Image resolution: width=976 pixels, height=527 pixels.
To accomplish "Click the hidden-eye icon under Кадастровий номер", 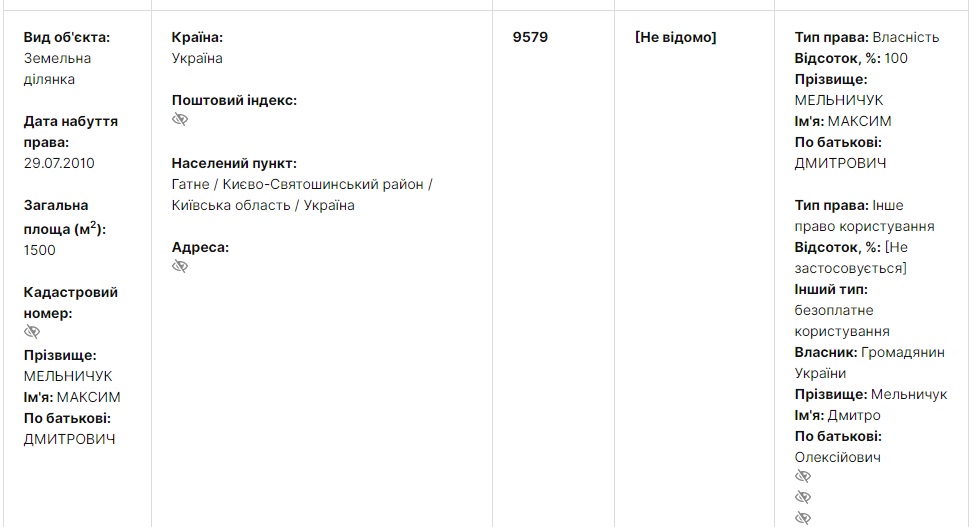I will click(x=32, y=332).
